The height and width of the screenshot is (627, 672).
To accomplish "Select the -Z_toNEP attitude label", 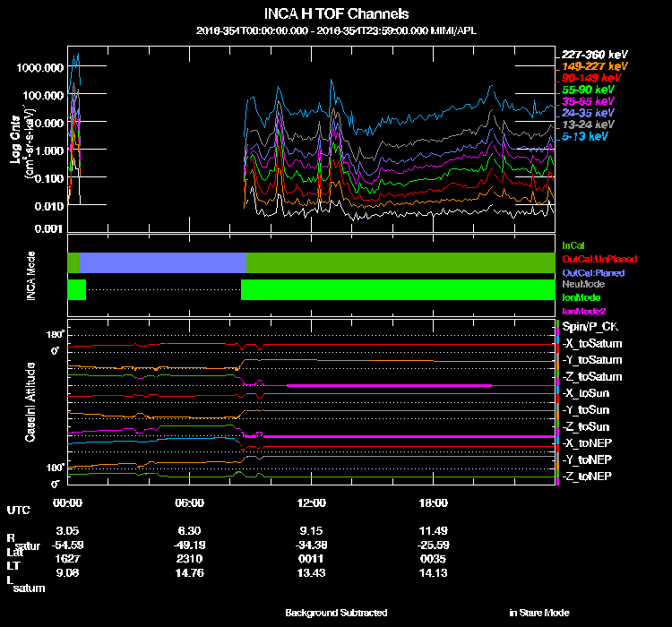I will click(587, 475).
